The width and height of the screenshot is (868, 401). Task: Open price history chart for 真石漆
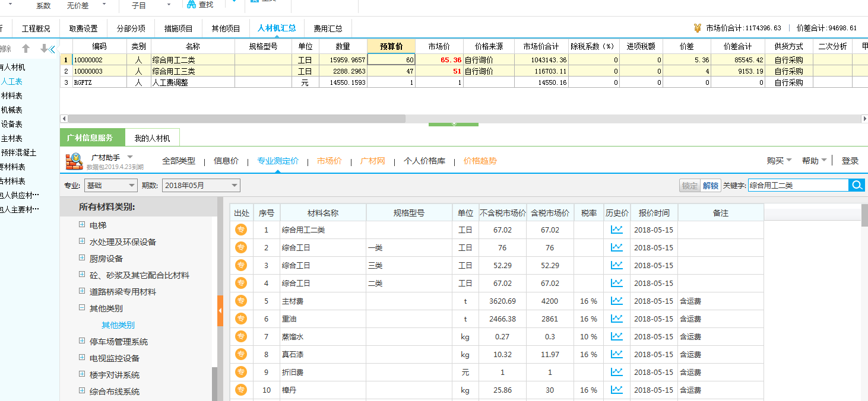617,354
